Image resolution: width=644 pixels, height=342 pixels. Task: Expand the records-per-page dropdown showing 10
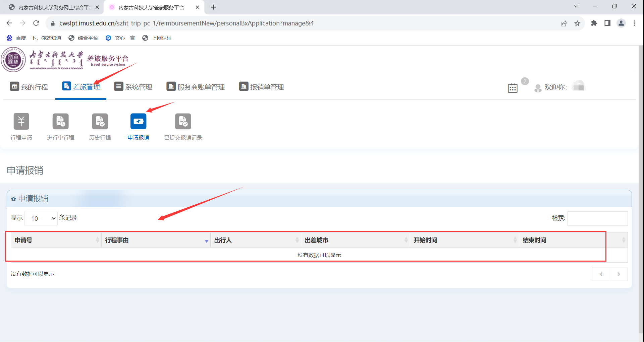coord(41,218)
